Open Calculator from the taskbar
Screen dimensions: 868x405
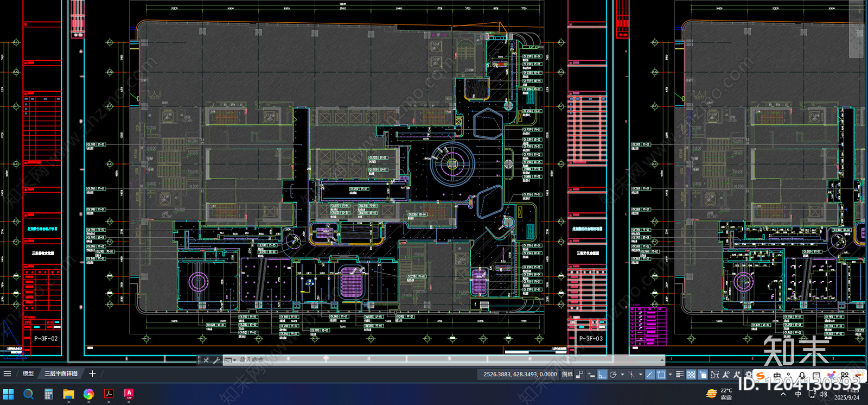click(48, 394)
